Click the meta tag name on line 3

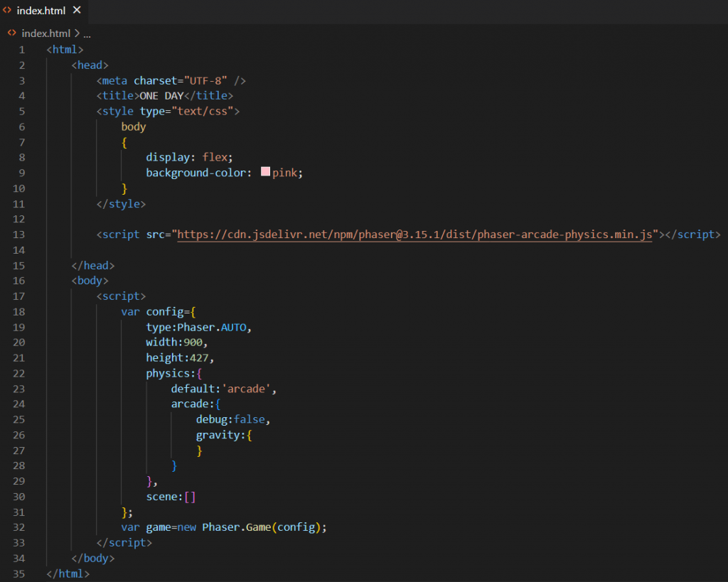click(114, 81)
